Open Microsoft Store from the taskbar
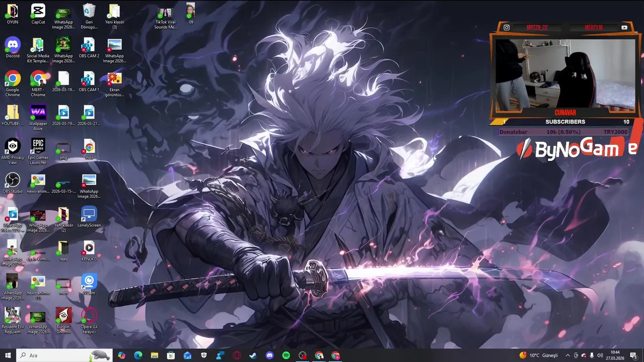This screenshot has width=644, height=362. click(x=171, y=355)
